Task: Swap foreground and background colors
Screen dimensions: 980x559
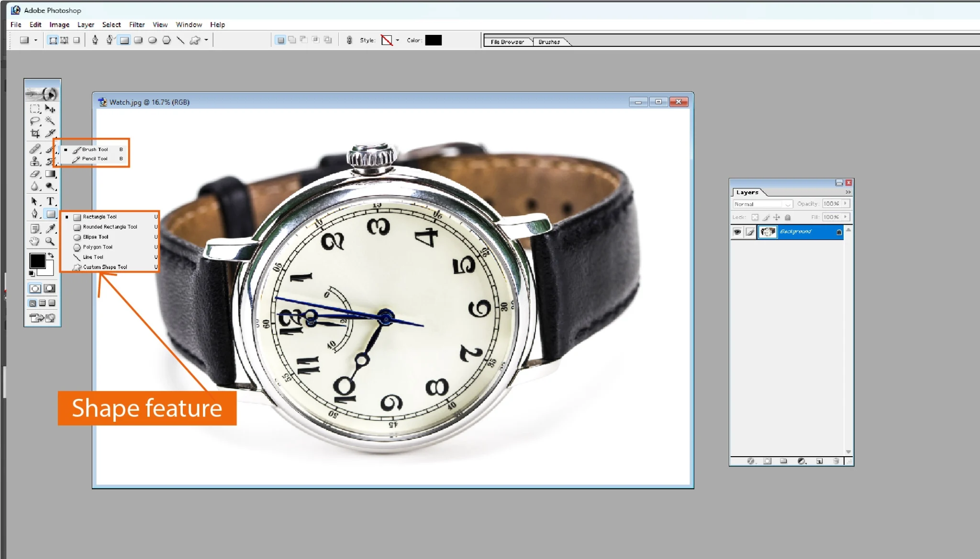Action: pos(51,255)
